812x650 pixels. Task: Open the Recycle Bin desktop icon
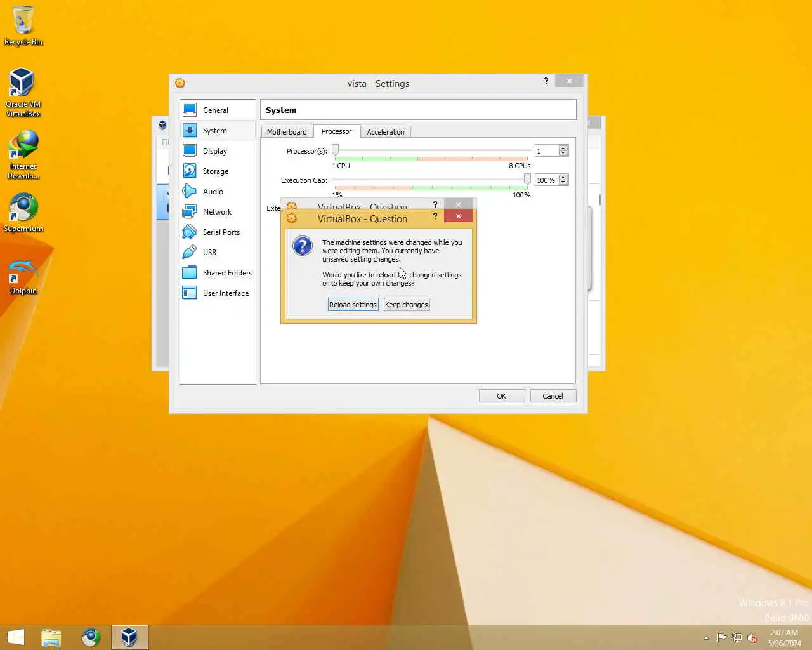tap(23, 26)
